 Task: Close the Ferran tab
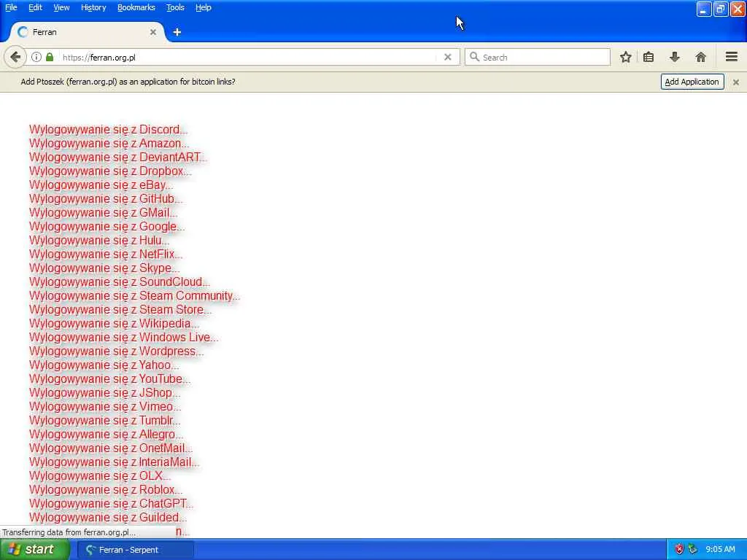coord(153,32)
